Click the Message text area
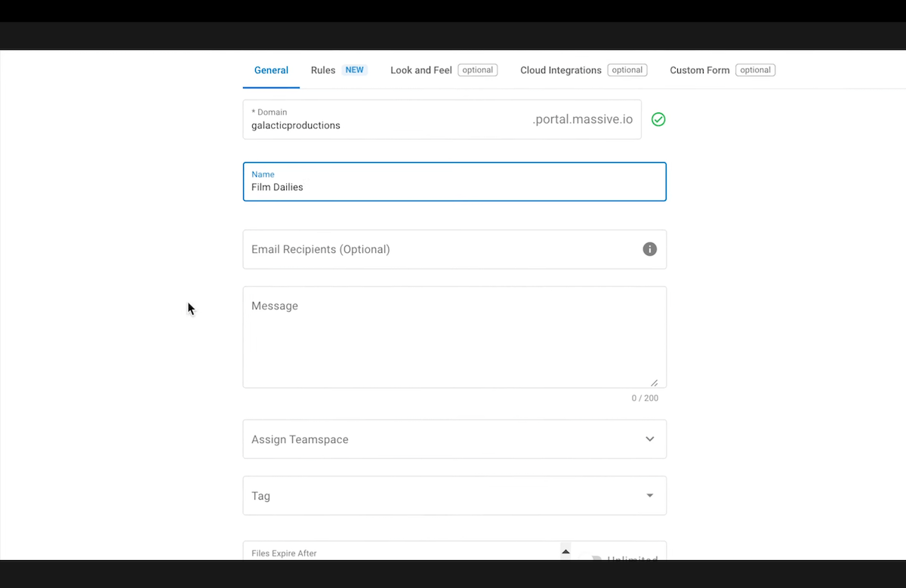This screenshot has width=906, height=588. (x=455, y=337)
